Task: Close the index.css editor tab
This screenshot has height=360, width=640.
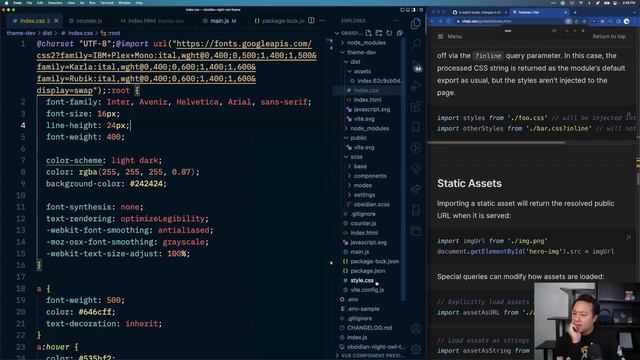Action: point(56,21)
